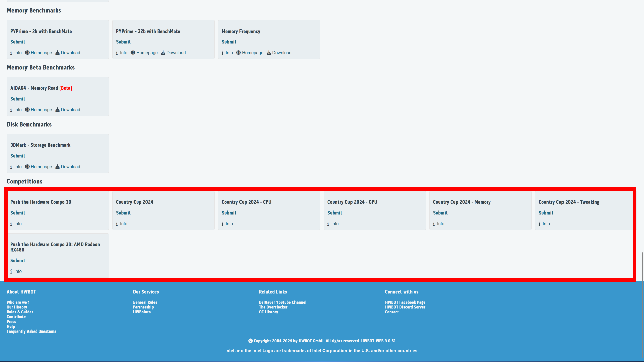This screenshot has width=644, height=362.
Task: Submit score for Country Cup 2024 - Memory
Action: point(440,213)
